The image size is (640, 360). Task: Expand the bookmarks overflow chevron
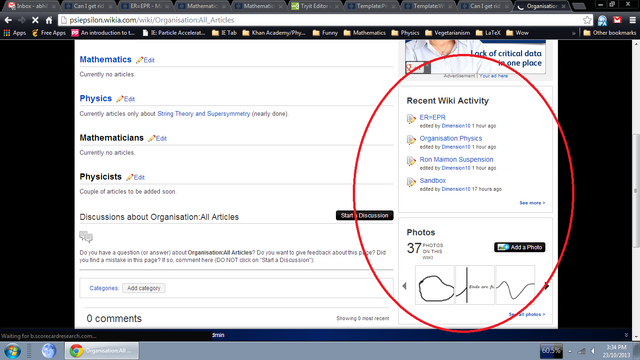point(573,33)
